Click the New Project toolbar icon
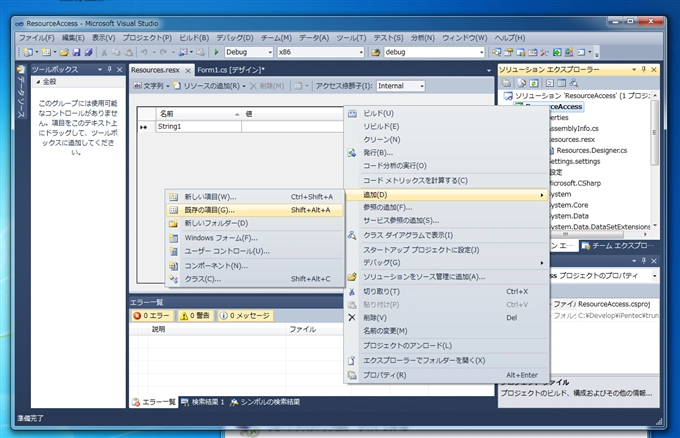This screenshot has width=680, height=438. point(28,52)
